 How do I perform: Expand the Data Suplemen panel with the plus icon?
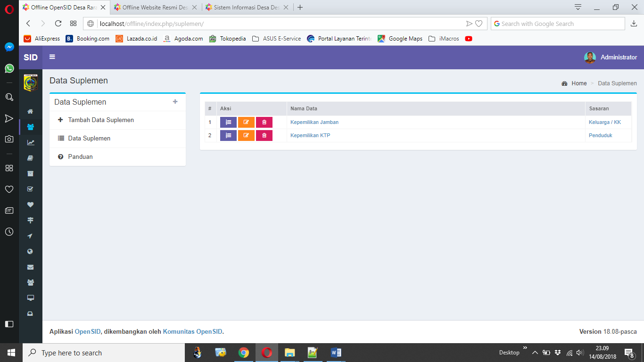[x=175, y=101]
